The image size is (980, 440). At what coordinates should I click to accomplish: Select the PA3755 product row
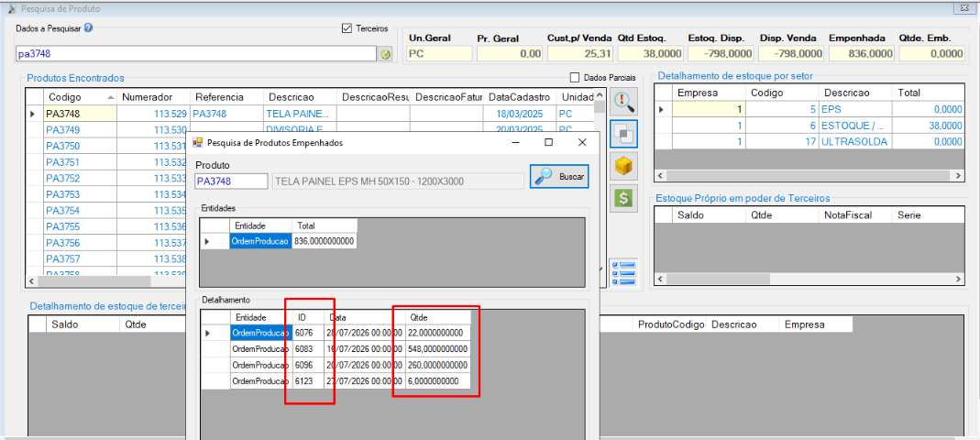point(106,227)
